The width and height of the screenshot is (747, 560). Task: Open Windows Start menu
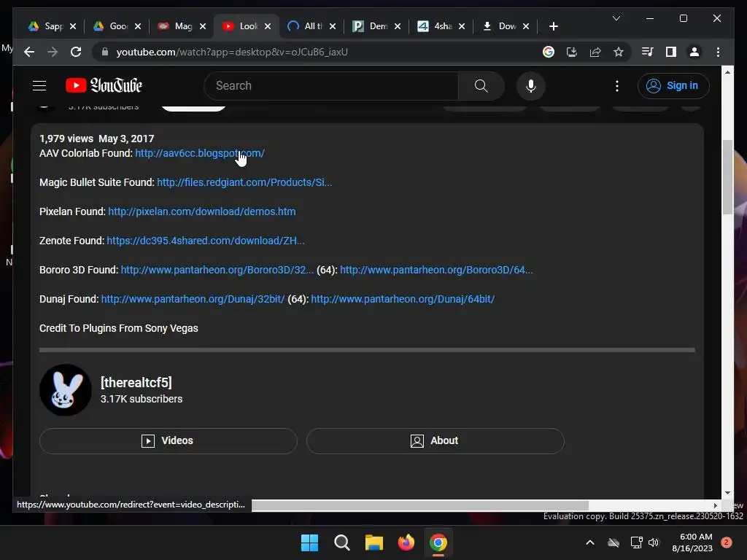point(309,542)
